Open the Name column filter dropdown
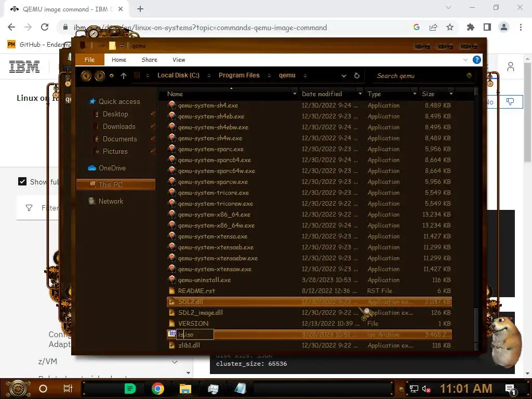Viewport: 532px width, 399px height. click(x=295, y=94)
